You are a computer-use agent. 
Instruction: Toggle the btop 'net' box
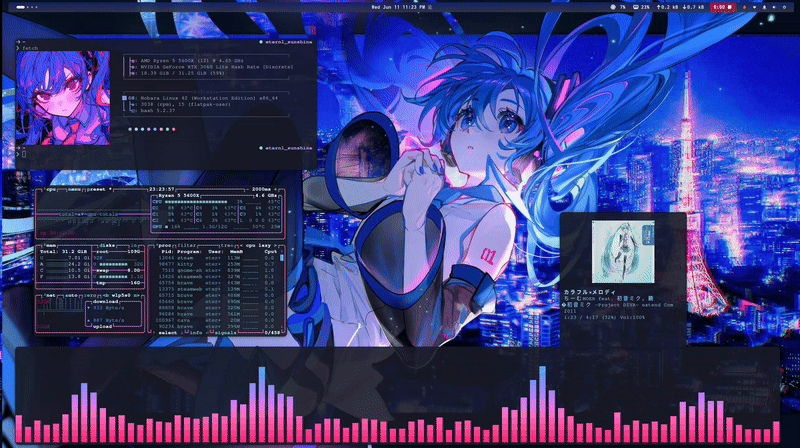[x=49, y=295]
